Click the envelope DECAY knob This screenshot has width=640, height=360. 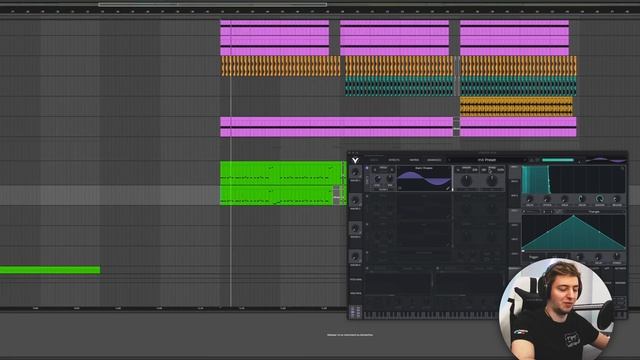582,199
